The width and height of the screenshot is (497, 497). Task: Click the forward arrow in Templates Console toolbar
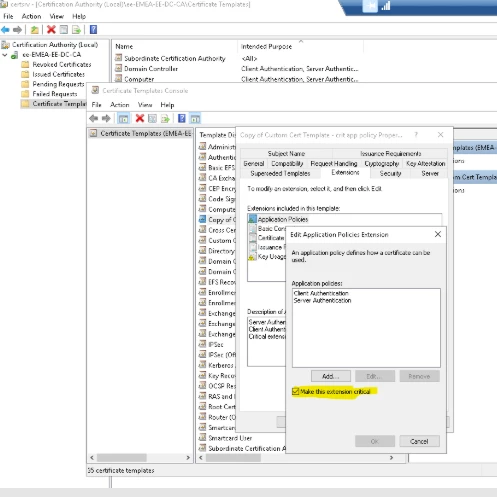point(106,118)
